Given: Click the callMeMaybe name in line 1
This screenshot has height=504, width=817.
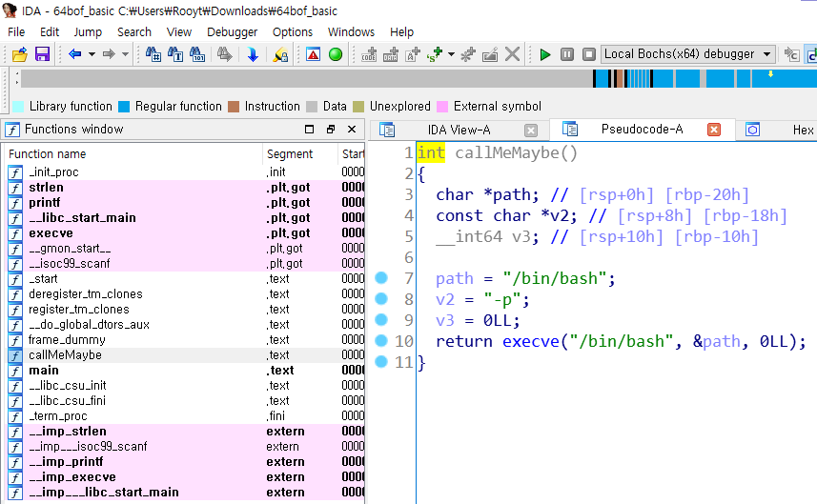Looking at the screenshot, I should pyautogui.click(x=506, y=153).
